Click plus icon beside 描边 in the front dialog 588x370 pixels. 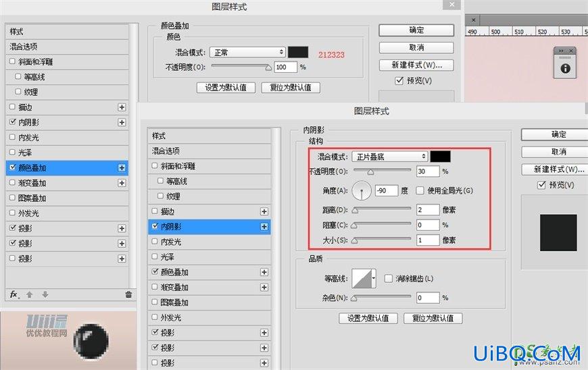pos(264,211)
